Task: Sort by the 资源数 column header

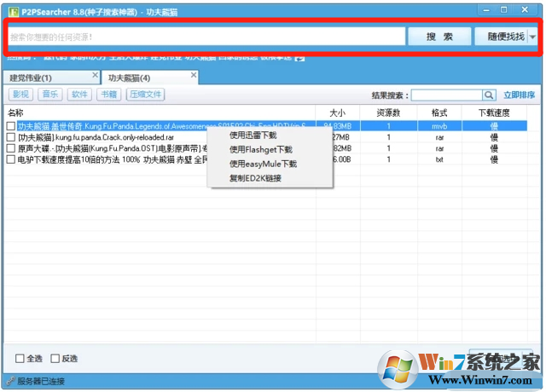Action: 389,113
